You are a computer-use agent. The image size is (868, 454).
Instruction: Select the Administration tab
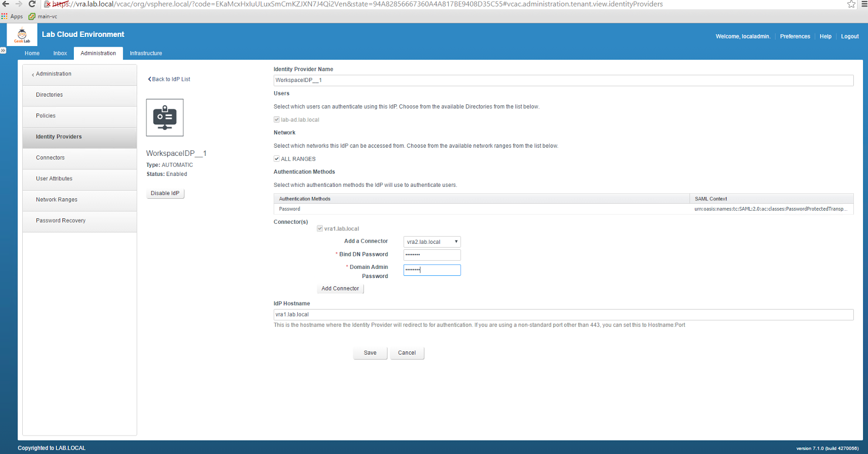(98, 53)
